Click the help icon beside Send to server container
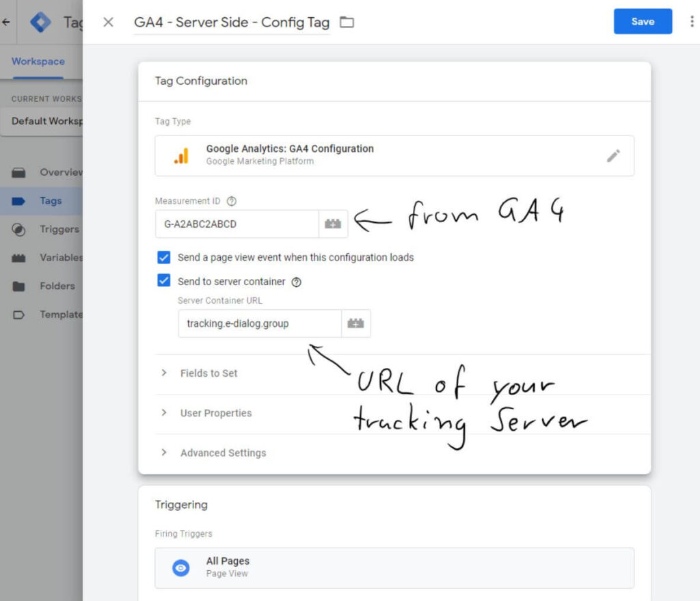This screenshot has width=700, height=601. [296, 281]
